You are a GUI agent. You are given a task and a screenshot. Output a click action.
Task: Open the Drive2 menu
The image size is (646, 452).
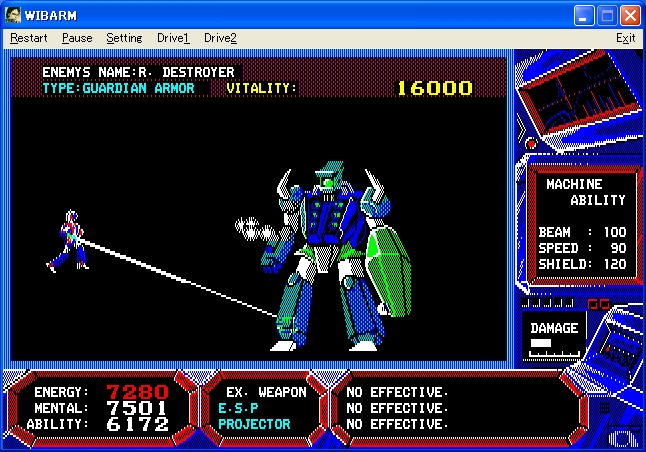220,38
